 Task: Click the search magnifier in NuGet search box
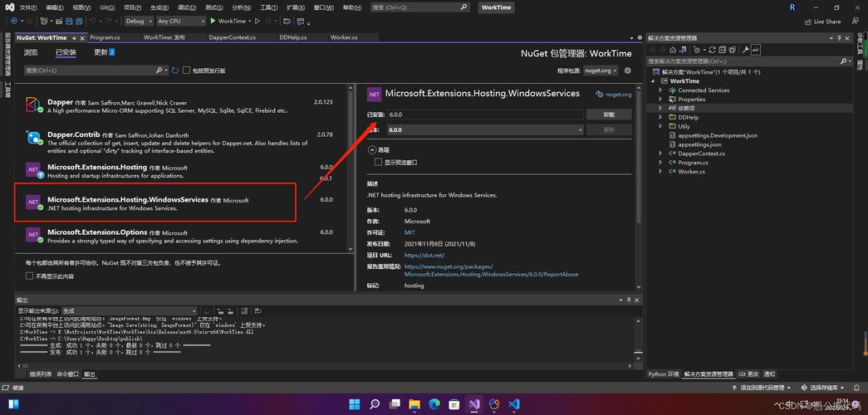(159, 71)
